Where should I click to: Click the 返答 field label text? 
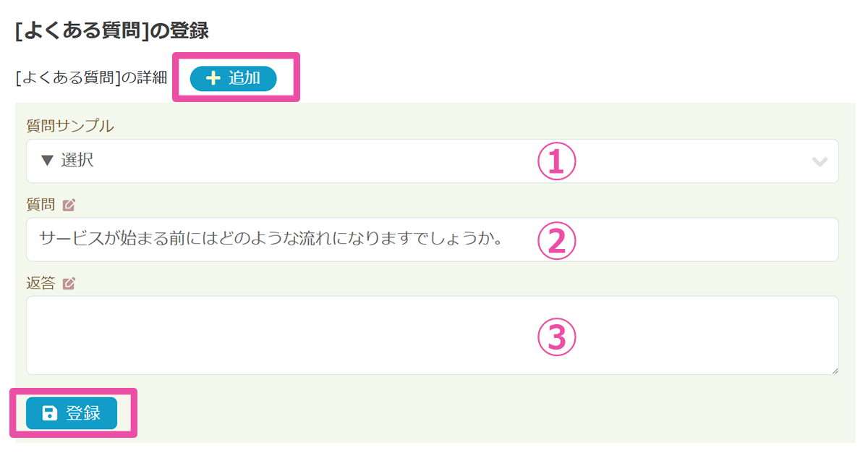coord(41,284)
